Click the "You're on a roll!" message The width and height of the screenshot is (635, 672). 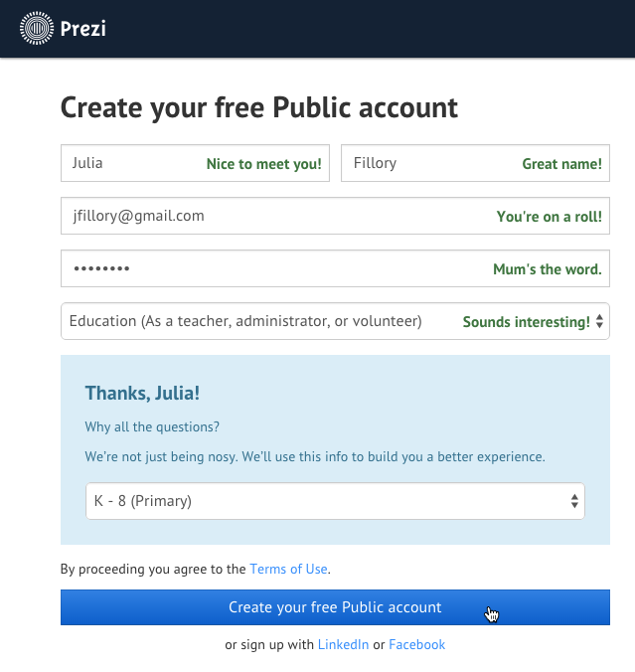tap(549, 217)
